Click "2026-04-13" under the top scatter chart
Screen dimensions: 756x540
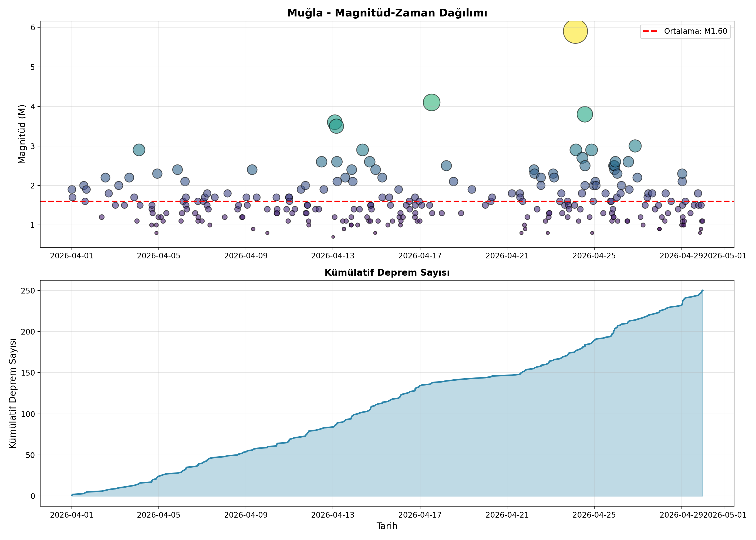tap(333, 256)
